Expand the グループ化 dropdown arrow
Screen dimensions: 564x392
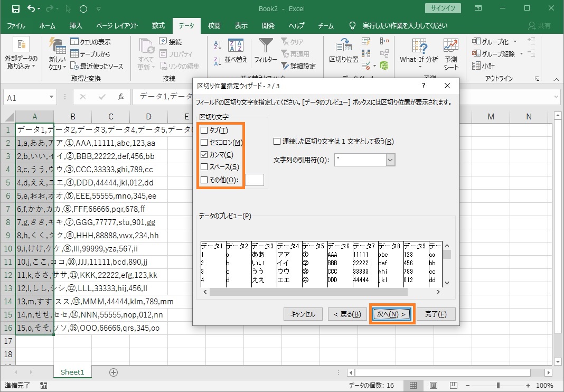pos(515,42)
